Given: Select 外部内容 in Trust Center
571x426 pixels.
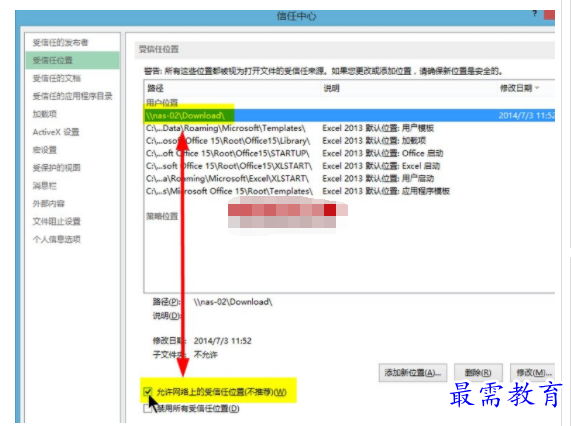Looking at the screenshot, I should [x=48, y=204].
